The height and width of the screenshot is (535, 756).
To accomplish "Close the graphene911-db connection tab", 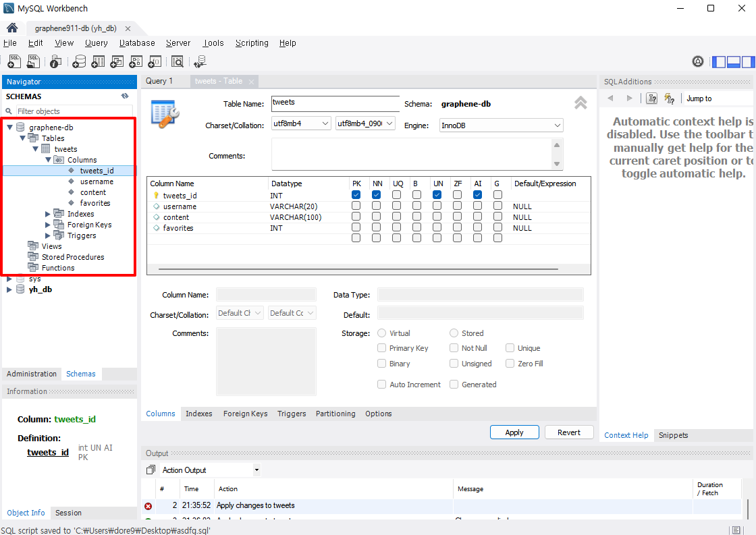I will click(x=128, y=28).
